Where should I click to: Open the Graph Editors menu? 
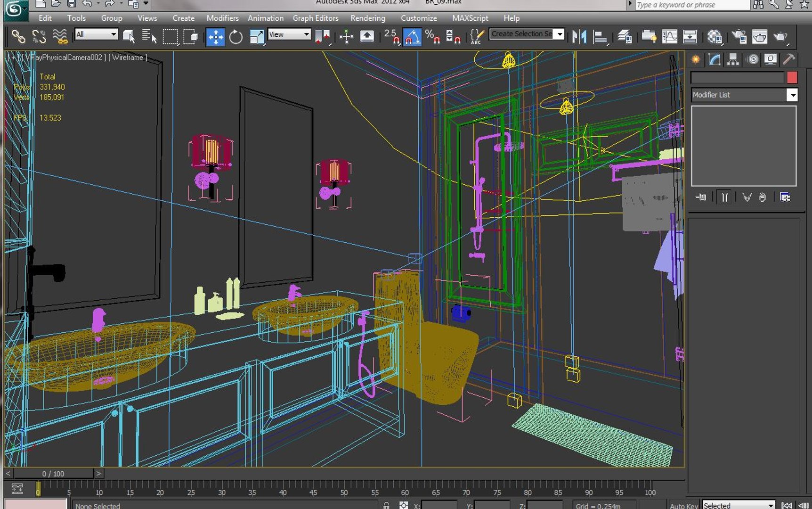coord(316,18)
